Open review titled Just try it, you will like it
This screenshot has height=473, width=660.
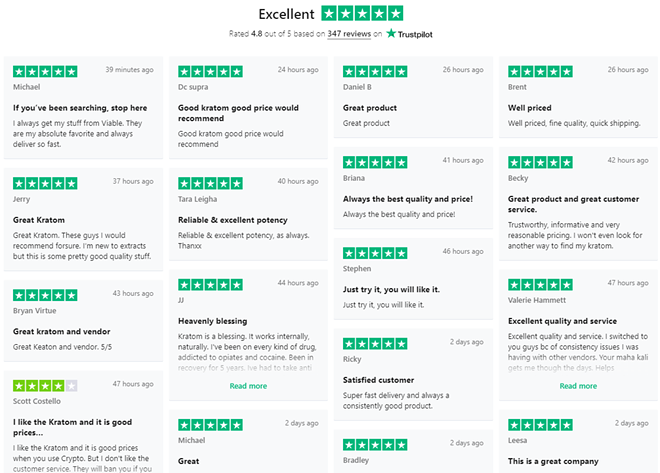(x=391, y=289)
